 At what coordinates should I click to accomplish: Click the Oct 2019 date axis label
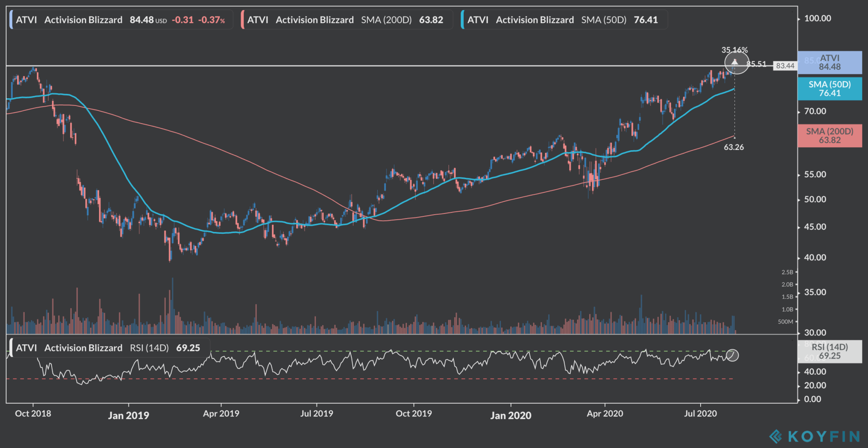point(414,413)
